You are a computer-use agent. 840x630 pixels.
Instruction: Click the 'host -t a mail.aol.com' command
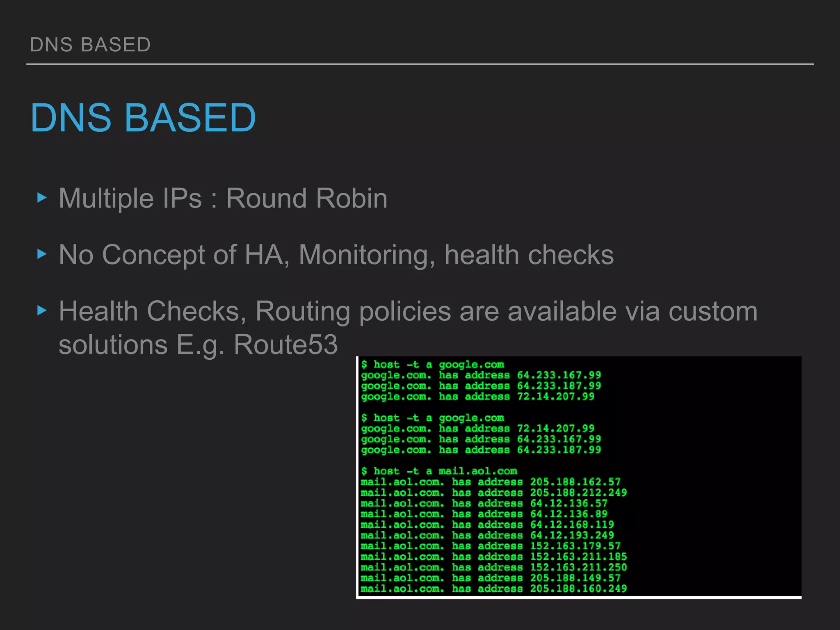pos(439,471)
